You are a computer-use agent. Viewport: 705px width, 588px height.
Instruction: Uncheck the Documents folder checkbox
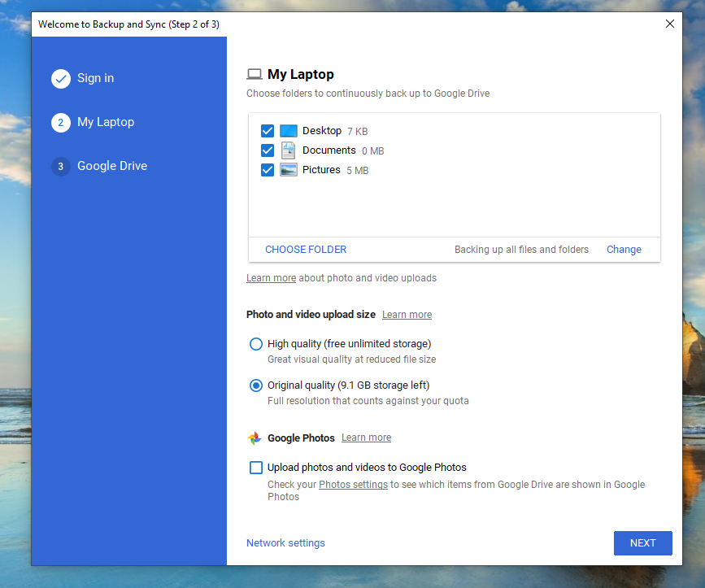268,150
